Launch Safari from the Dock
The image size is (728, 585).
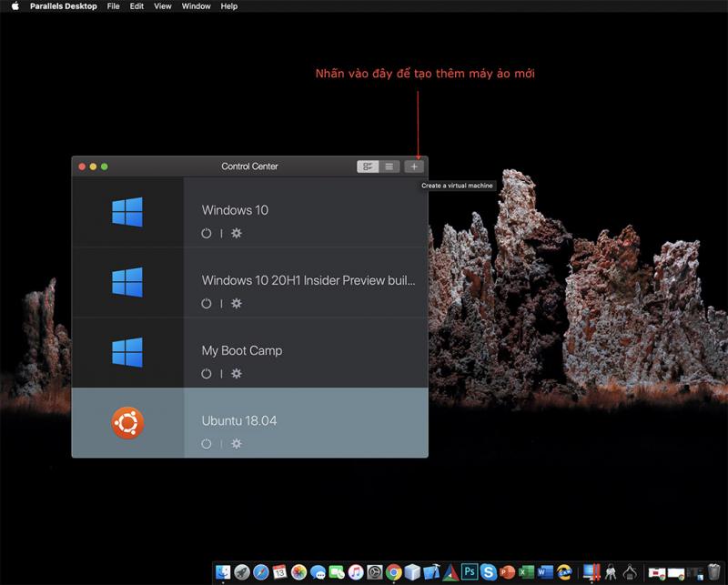pos(261,572)
